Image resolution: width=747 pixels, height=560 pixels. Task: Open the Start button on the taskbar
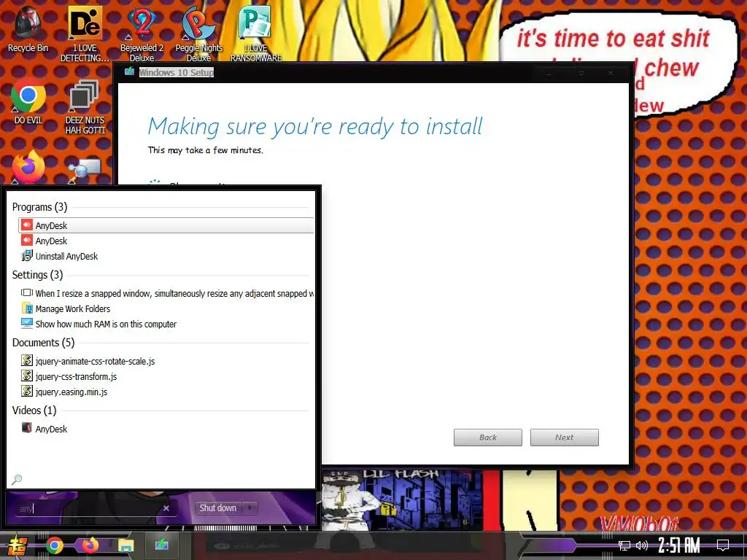pyautogui.click(x=17, y=545)
